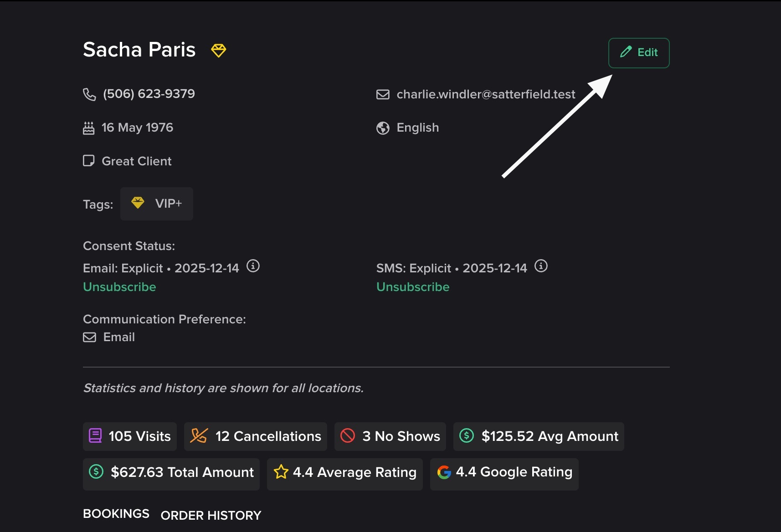The width and height of the screenshot is (781, 532).
Task: Unsubscribe from SMS consent
Action: pos(413,287)
